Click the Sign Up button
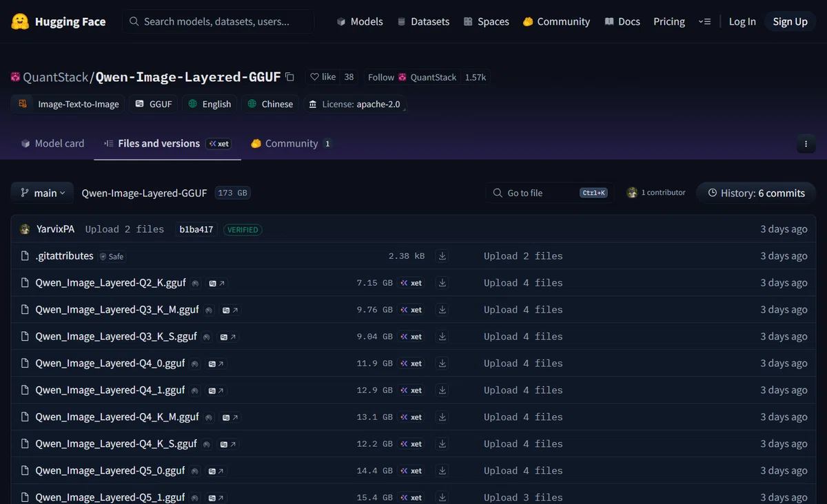The height and width of the screenshot is (504, 827). (x=790, y=21)
